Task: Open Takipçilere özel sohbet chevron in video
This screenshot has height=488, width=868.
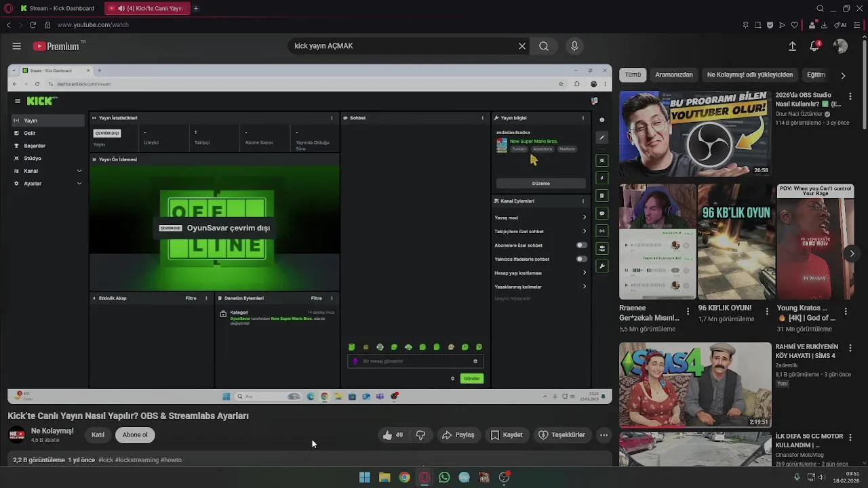Action: [x=585, y=231]
